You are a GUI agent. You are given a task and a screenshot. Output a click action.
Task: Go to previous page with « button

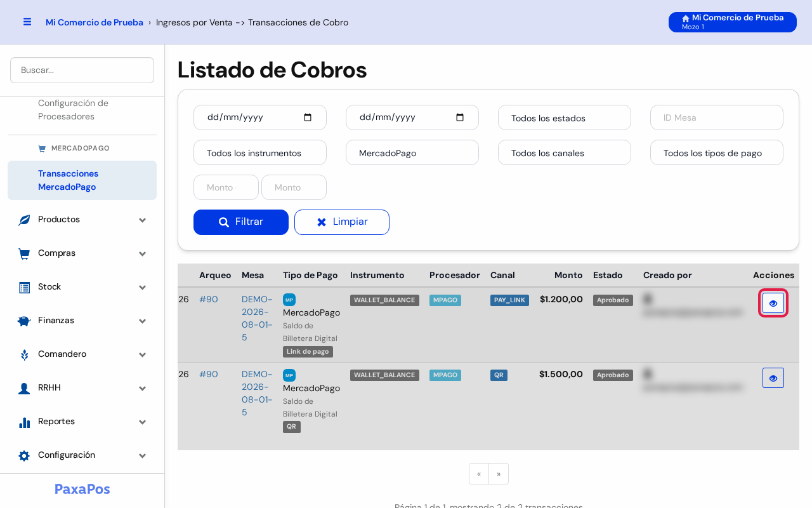tap(479, 474)
